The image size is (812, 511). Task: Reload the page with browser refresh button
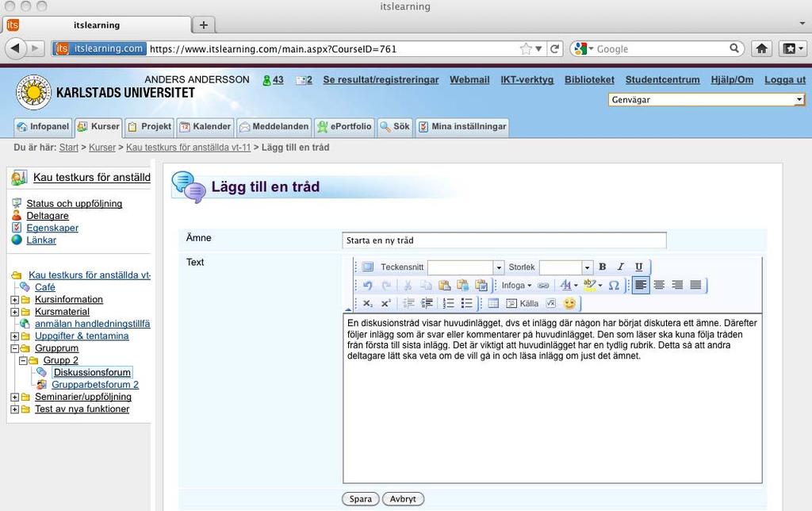(x=554, y=48)
